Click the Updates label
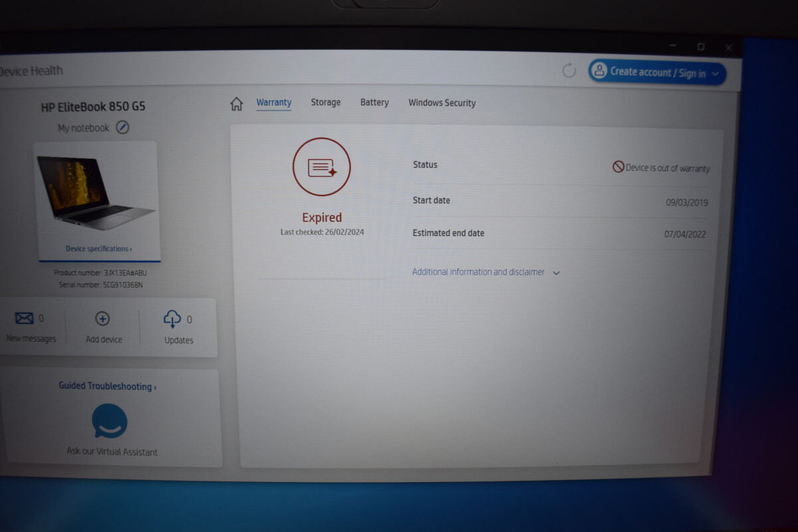This screenshot has height=532, width=798. click(x=179, y=340)
